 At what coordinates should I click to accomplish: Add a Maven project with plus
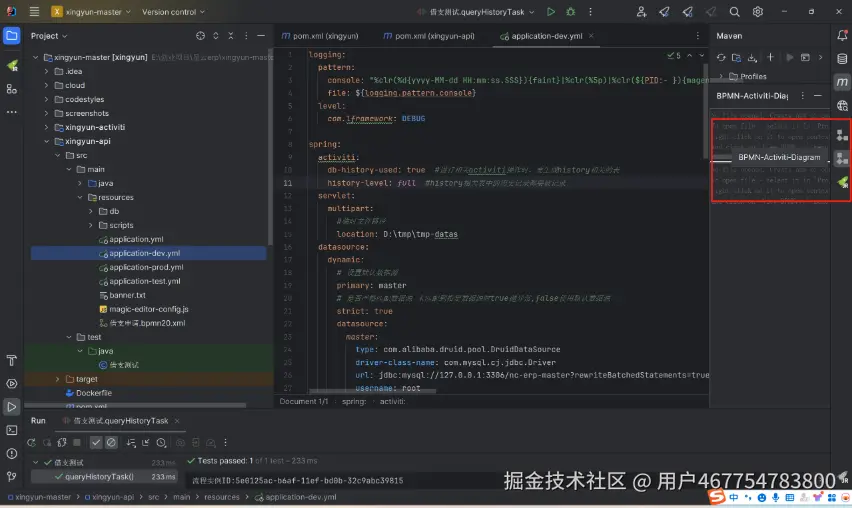(x=770, y=58)
